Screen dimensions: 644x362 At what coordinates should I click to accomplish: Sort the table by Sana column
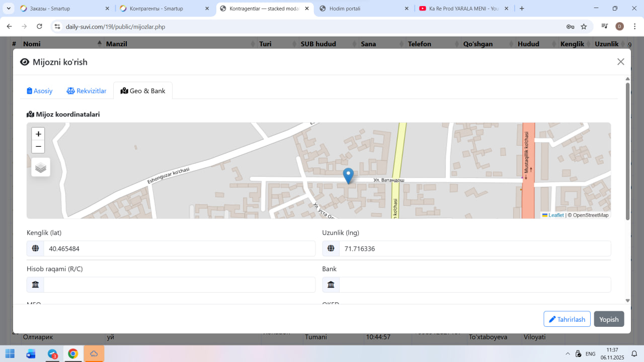(x=382, y=44)
